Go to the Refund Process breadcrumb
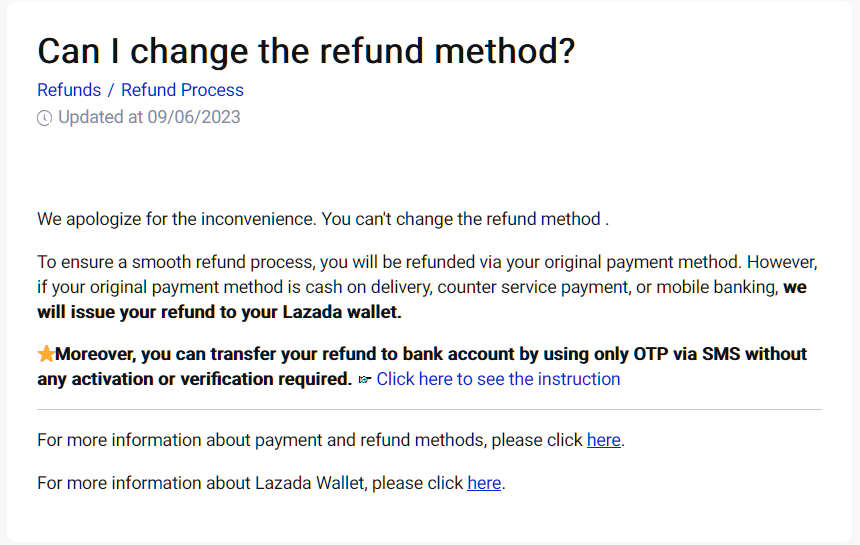The image size is (860, 545). [182, 90]
